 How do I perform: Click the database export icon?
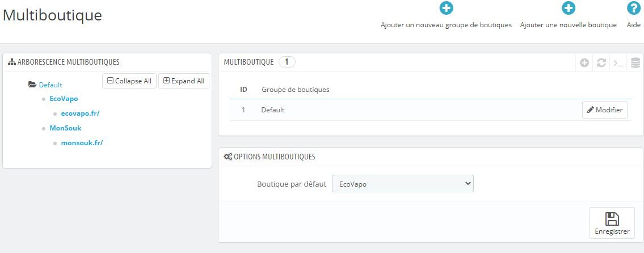pyautogui.click(x=635, y=63)
